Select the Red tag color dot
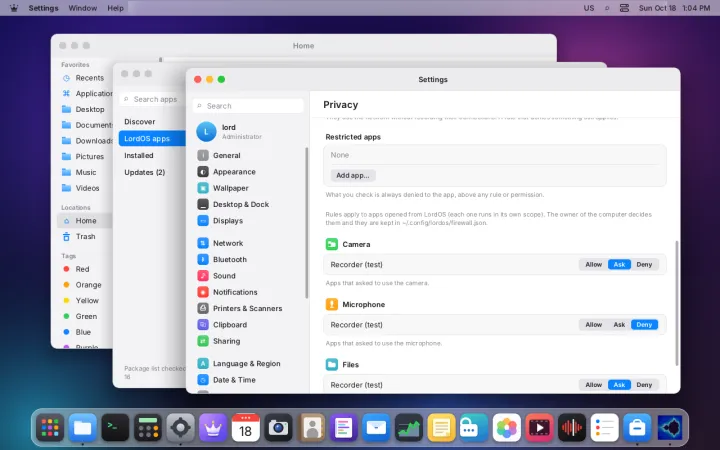Image resolution: width=720 pixels, height=450 pixels. pos(66,269)
